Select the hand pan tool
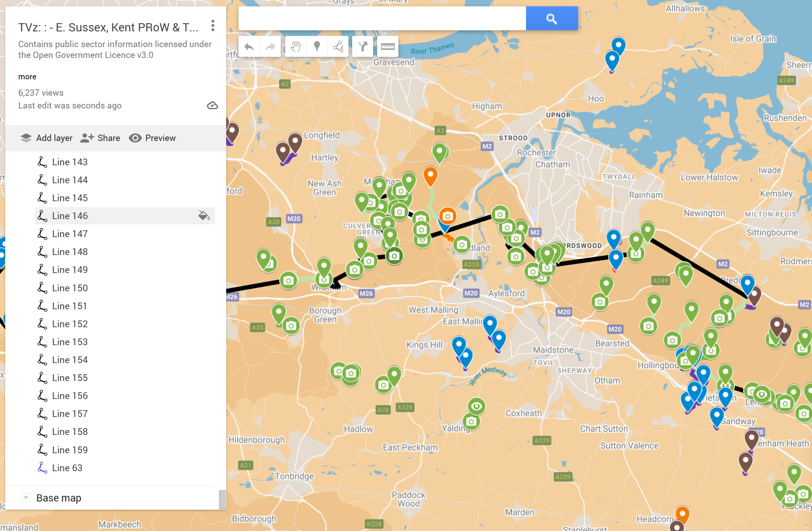Screen dimensions: 812x531 (296, 47)
